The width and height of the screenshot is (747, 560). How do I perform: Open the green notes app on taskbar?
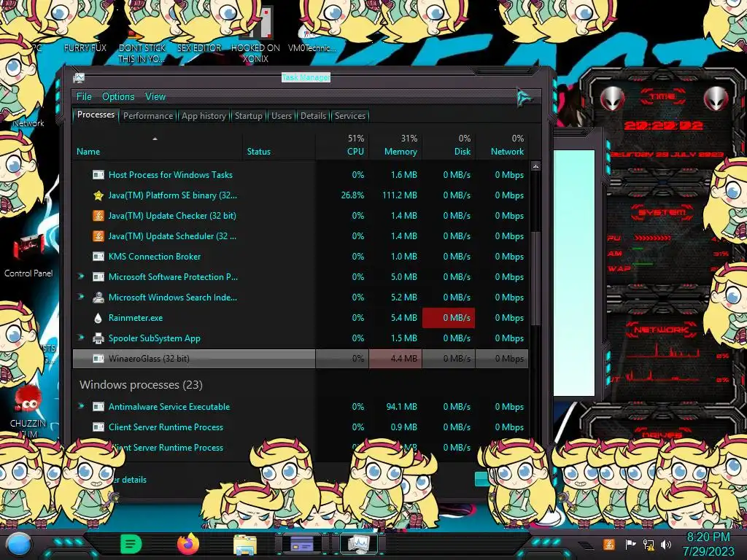(x=131, y=544)
